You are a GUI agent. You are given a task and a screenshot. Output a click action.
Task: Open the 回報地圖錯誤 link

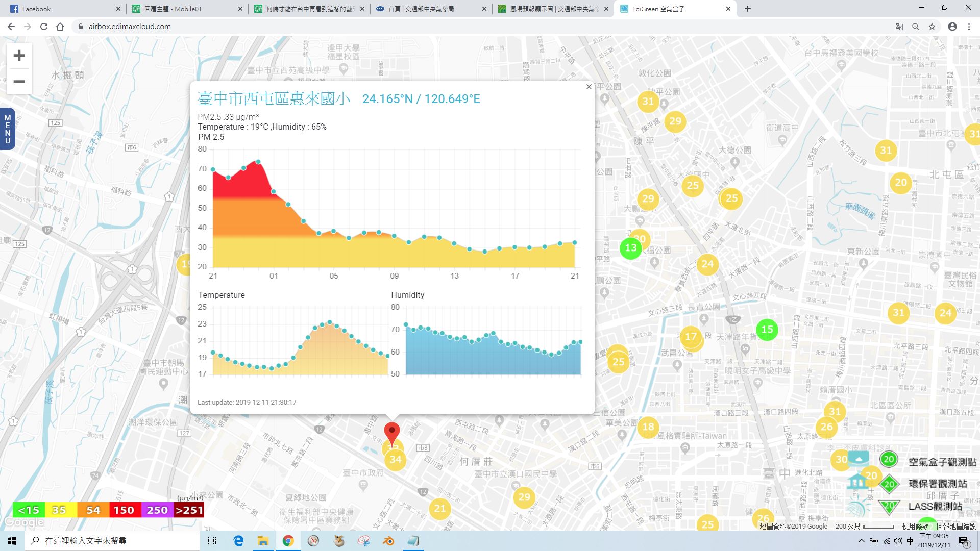[956, 527]
